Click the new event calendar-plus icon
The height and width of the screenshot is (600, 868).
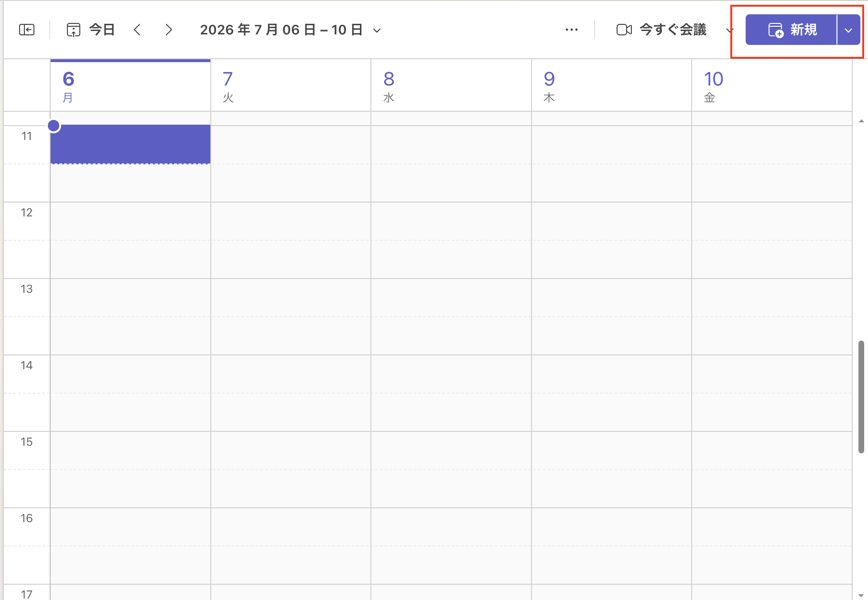(776, 30)
